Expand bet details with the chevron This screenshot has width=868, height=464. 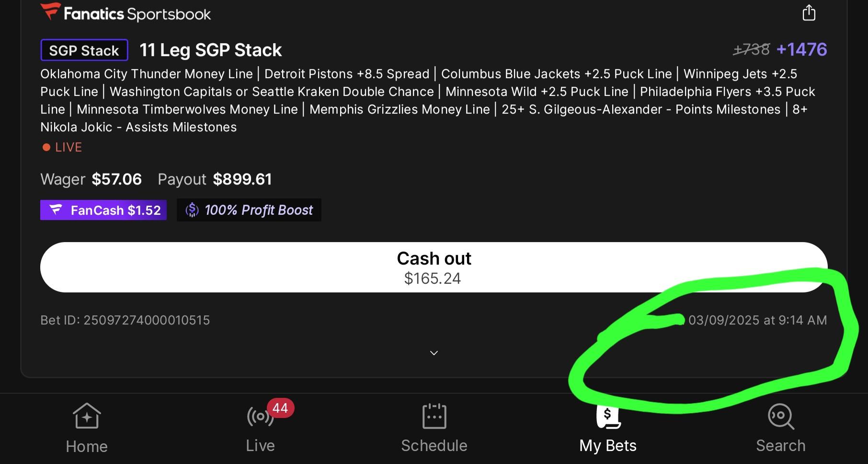[434, 353]
